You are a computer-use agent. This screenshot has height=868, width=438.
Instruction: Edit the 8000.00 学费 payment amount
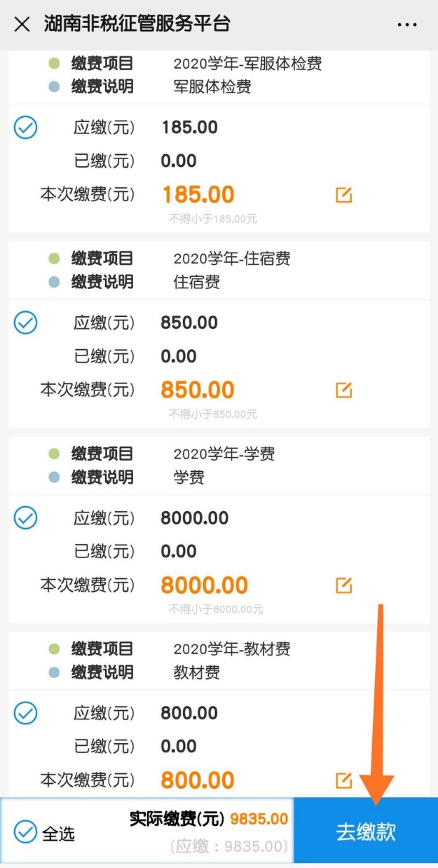tap(344, 585)
